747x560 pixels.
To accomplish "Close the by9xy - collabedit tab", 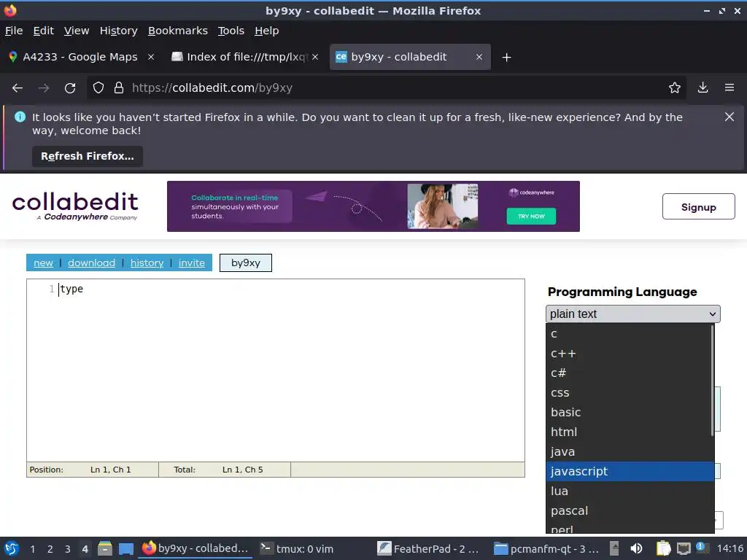I will pos(479,57).
